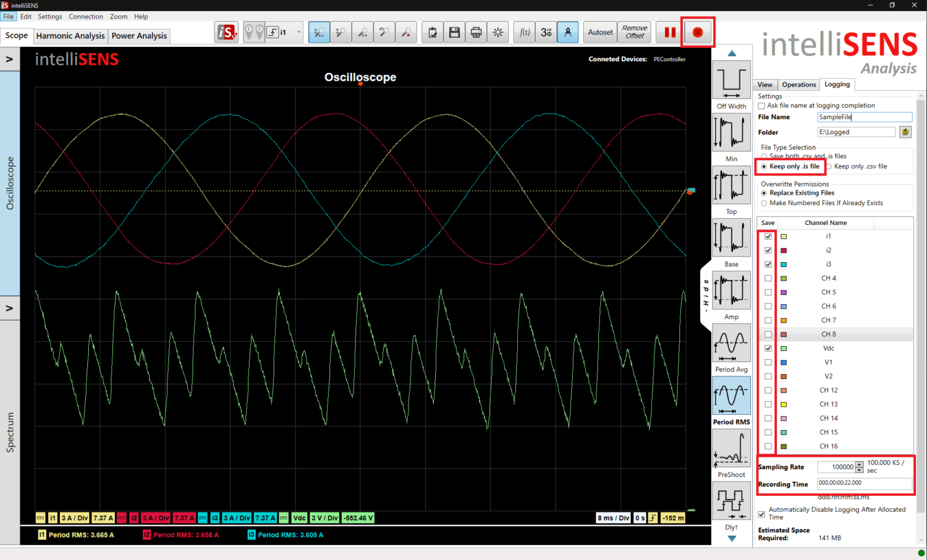
Task: Click the 3-phase analysis icon
Action: point(546,32)
